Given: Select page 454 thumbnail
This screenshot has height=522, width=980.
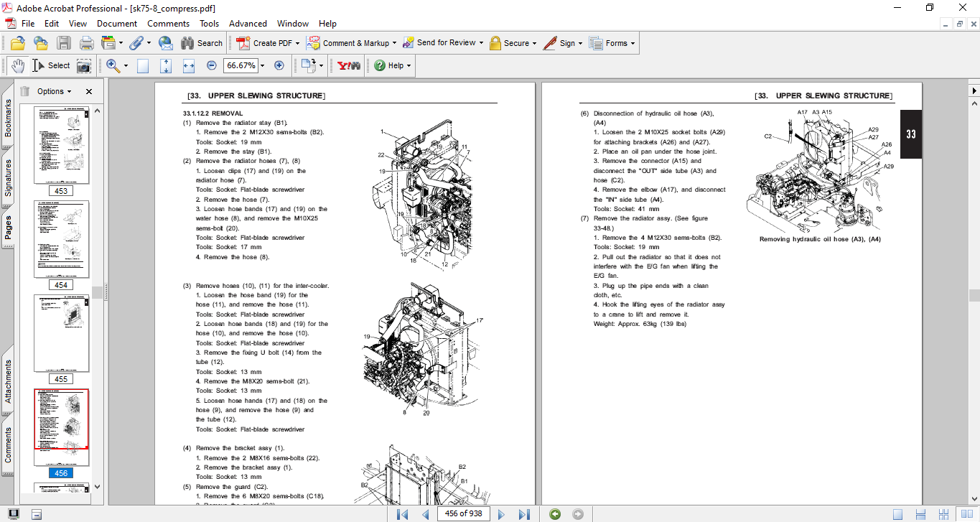Looking at the screenshot, I should [x=62, y=239].
